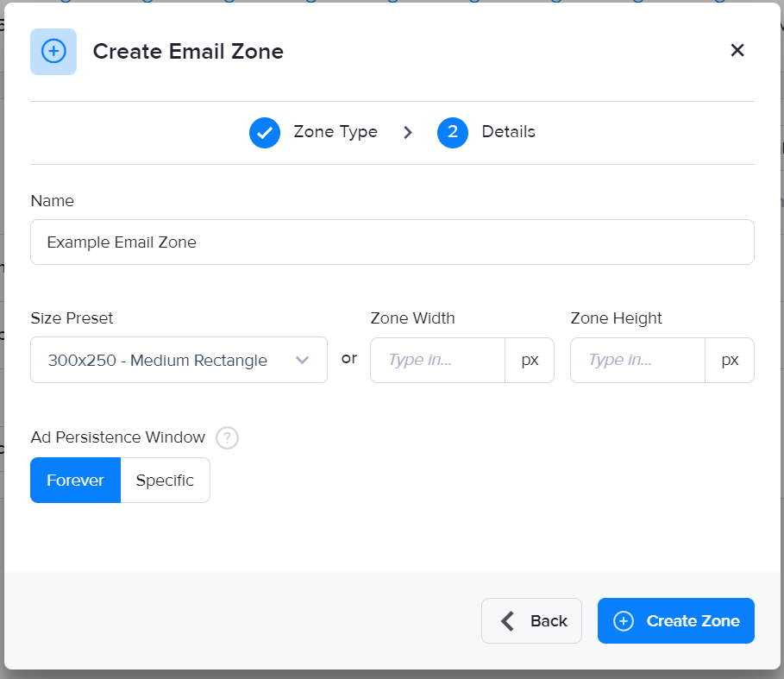Go to the Zone Type step

(x=335, y=132)
